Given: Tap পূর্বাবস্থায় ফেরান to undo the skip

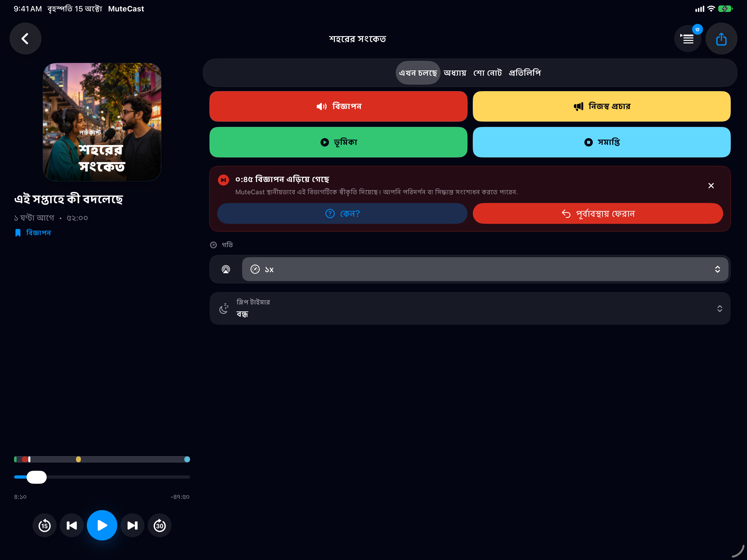Looking at the screenshot, I should [598, 213].
